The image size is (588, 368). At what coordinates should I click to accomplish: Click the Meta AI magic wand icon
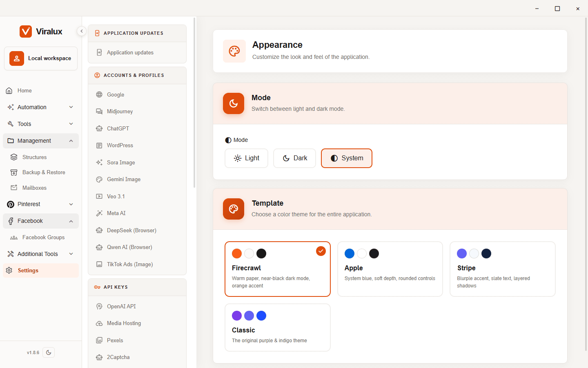tap(99, 213)
